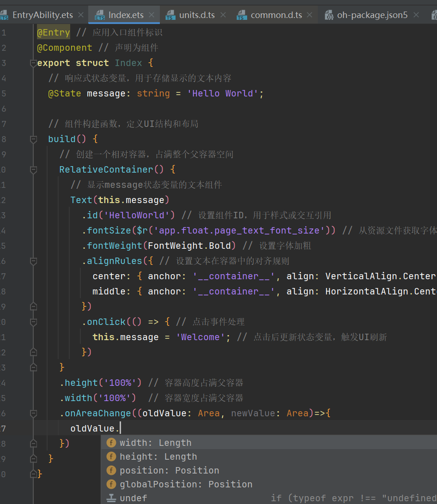
Task: Click fold end marker after alignRules closing
Action: 33,306
